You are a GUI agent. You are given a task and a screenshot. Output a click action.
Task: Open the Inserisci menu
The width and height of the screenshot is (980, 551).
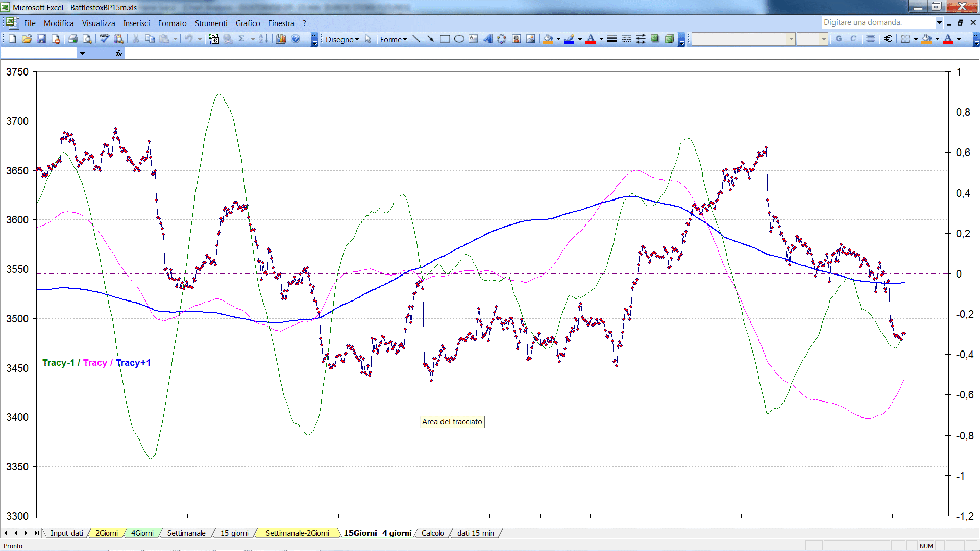pyautogui.click(x=136, y=23)
